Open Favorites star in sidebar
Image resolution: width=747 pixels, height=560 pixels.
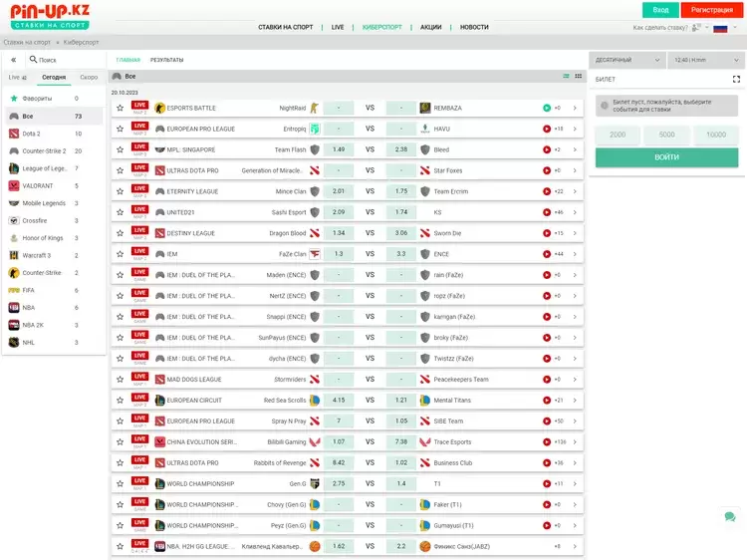pyautogui.click(x=14, y=99)
